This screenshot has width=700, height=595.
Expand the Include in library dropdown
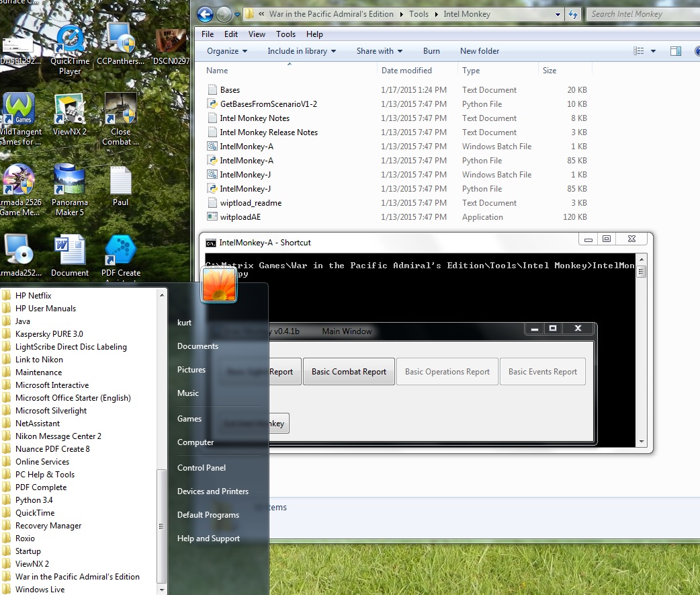[x=302, y=51]
